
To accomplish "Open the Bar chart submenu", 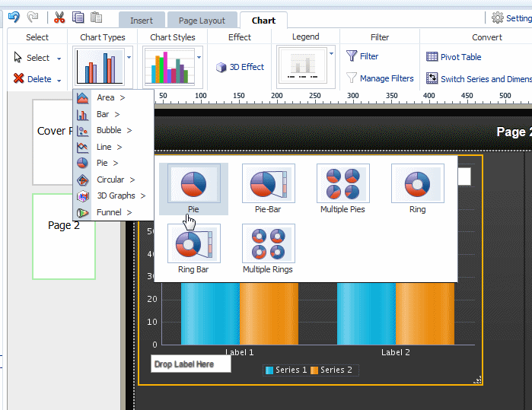I will (113, 114).
